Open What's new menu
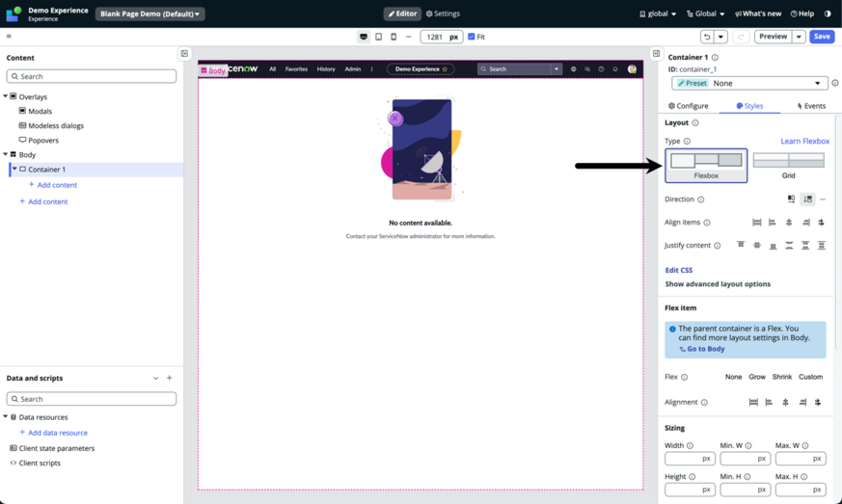 coord(758,13)
